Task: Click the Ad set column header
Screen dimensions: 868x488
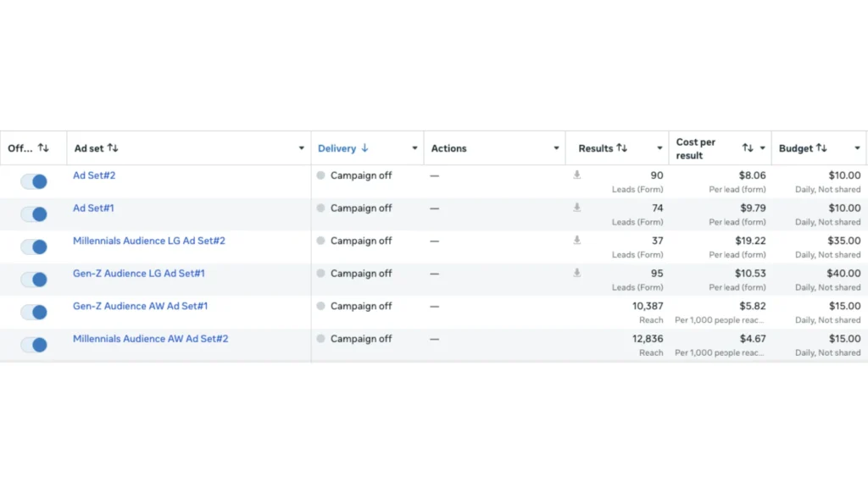Action: [89, 148]
